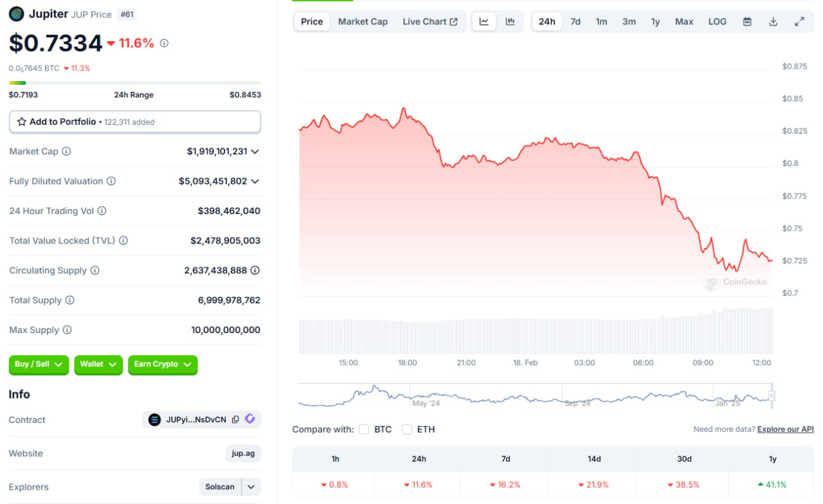Click the 1y change value 41.1%
The height and width of the screenshot is (504, 823).
click(x=772, y=485)
